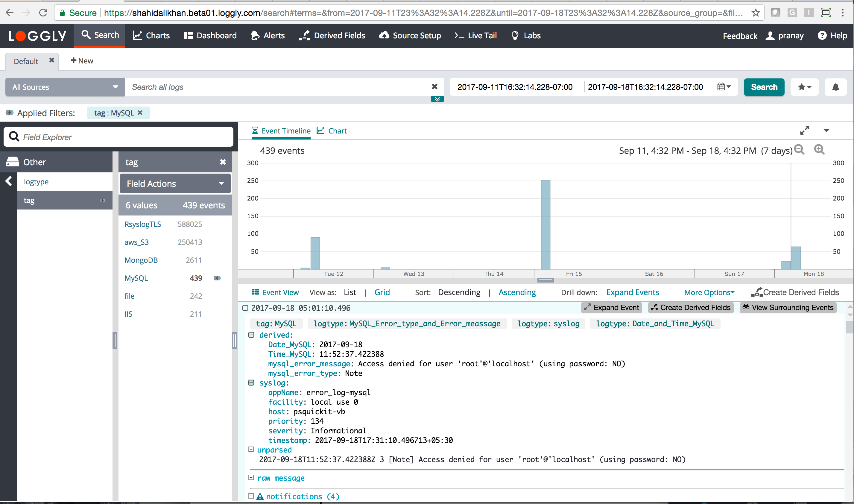Click the Expand Event button
The image size is (854, 504).
[610, 308]
